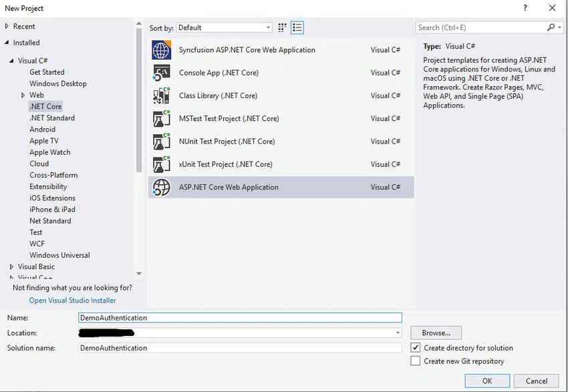Image resolution: width=568 pixels, height=392 pixels.
Task: Select the .NET Standard category
Action: (x=52, y=118)
